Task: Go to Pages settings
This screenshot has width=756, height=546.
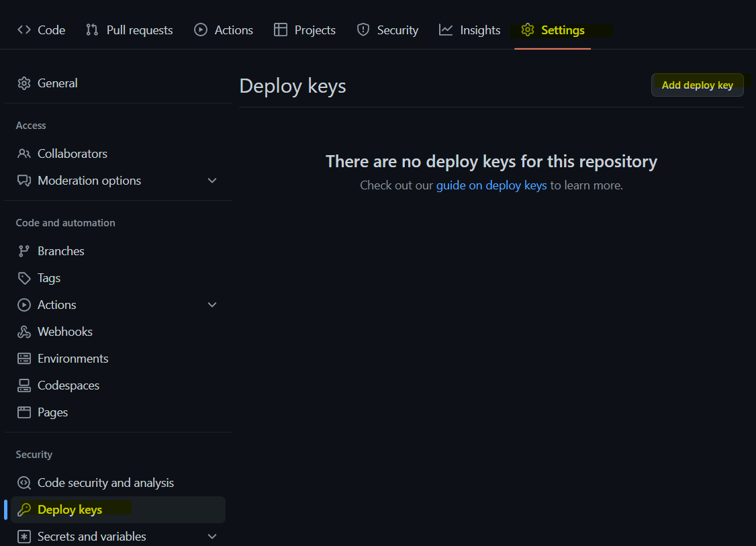Action: 118,412
